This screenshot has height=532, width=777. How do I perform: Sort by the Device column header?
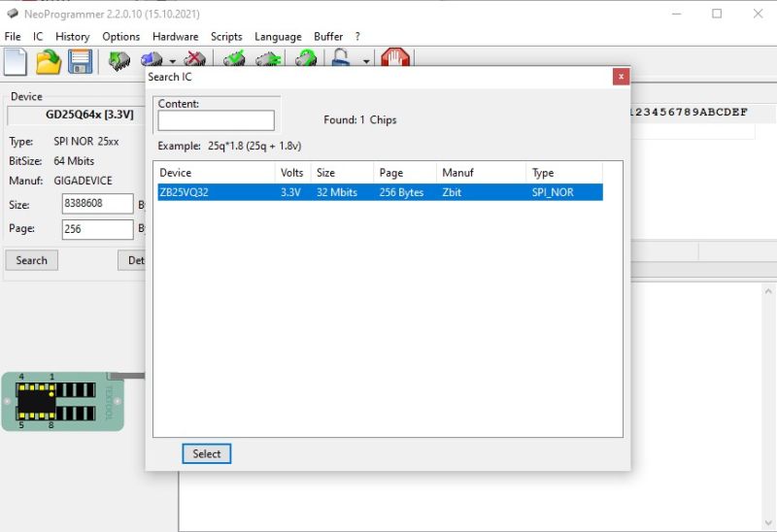pyautogui.click(x=216, y=173)
